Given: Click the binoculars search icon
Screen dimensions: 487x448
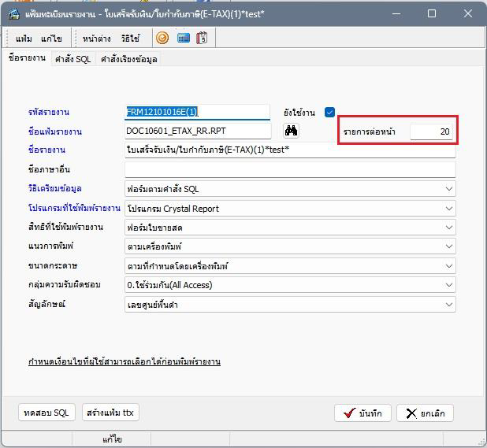Looking at the screenshot, I should pos(291,131).
